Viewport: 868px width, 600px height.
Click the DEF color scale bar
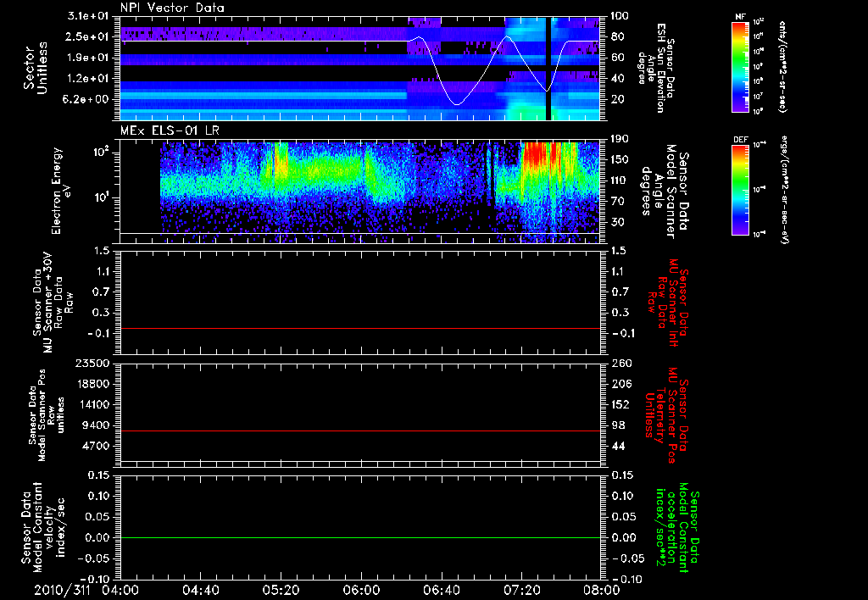[741, 190]
